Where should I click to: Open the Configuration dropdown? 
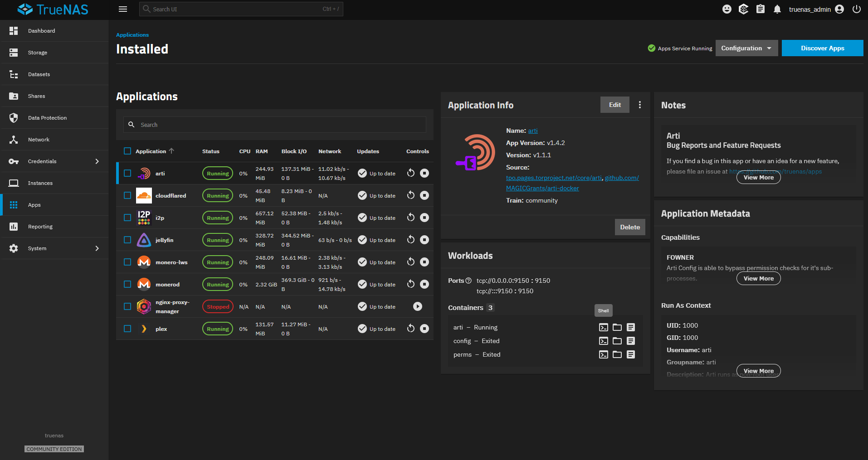coord(746,48)
